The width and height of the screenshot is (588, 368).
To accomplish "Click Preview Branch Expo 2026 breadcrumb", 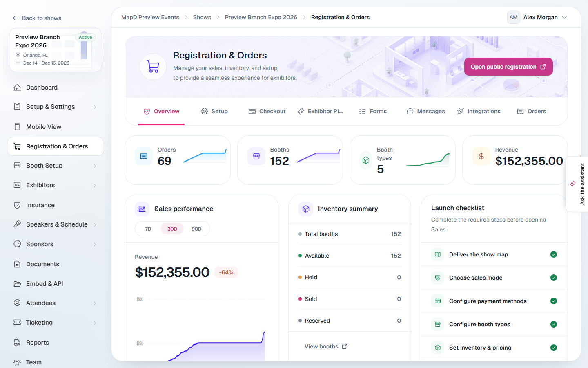I will coord(261,17).
